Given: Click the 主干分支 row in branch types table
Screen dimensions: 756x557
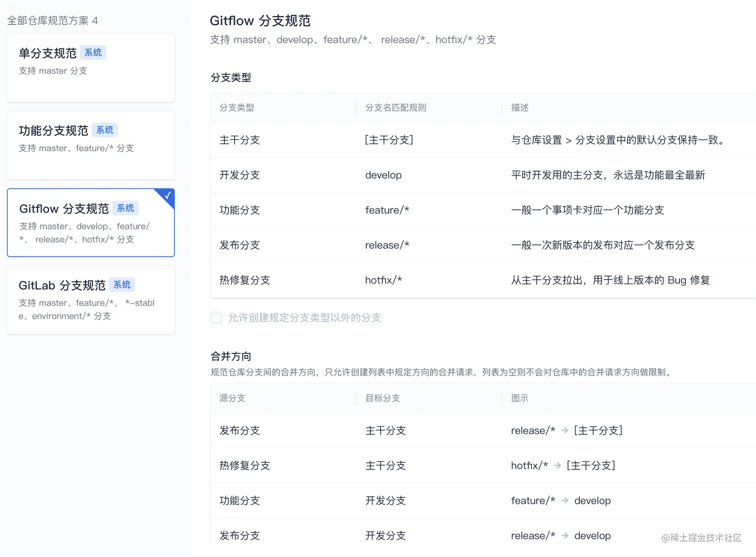Looking at the screenshot, I should tap(483, 140).
